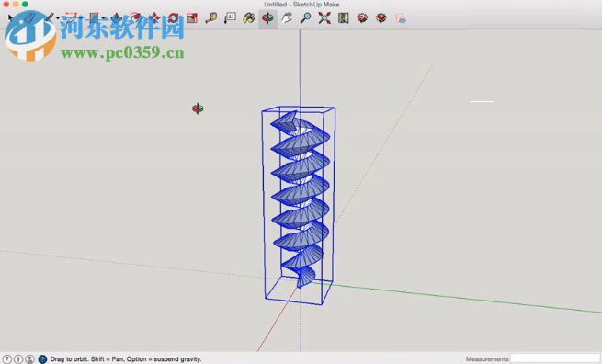Choose the Arc drawing tool
Viewport: 602px width, 364px height.
coord(72,17)
